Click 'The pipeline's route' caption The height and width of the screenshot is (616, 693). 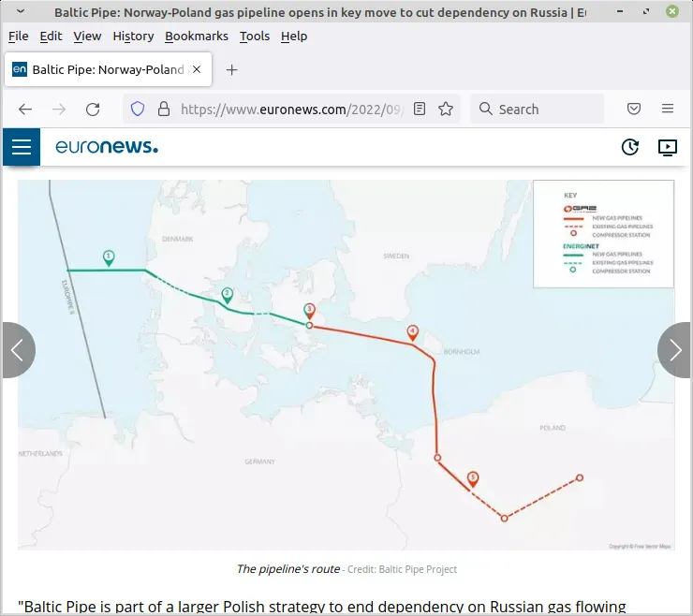pyautogui.click(x=288, y=569)
